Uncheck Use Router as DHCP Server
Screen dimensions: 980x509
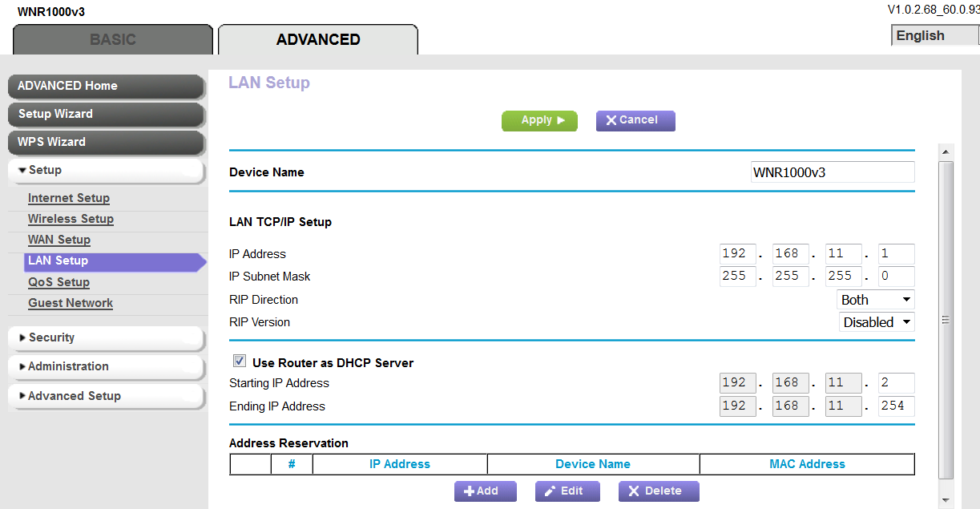click(x=240, y=362)
